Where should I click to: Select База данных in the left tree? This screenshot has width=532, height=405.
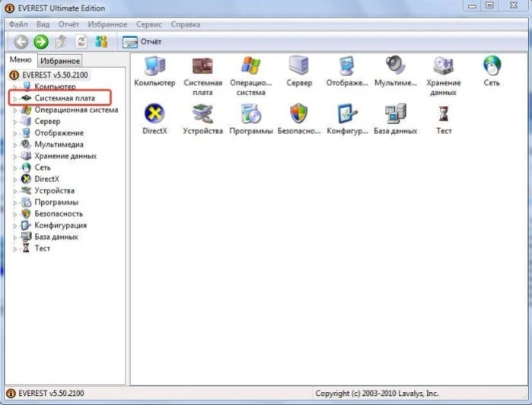(x=56, y=237)
